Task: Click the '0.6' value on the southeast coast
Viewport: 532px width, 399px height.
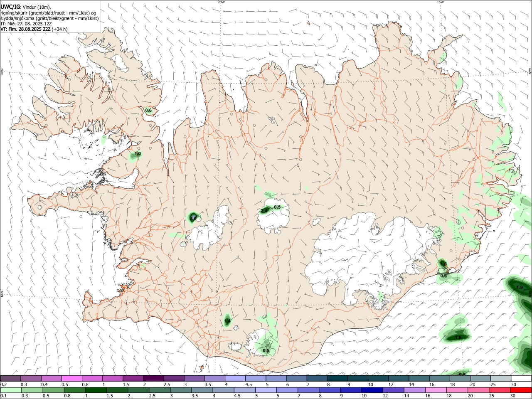Action: [443, 276]
